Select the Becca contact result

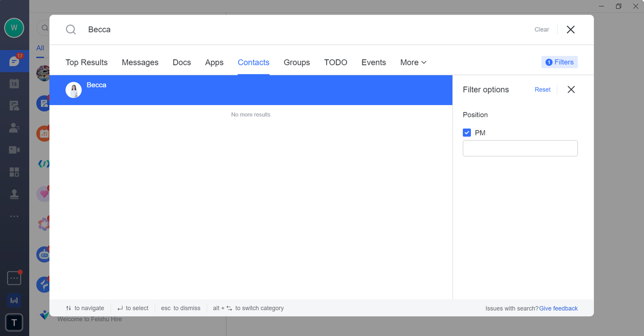pos(251,90)
